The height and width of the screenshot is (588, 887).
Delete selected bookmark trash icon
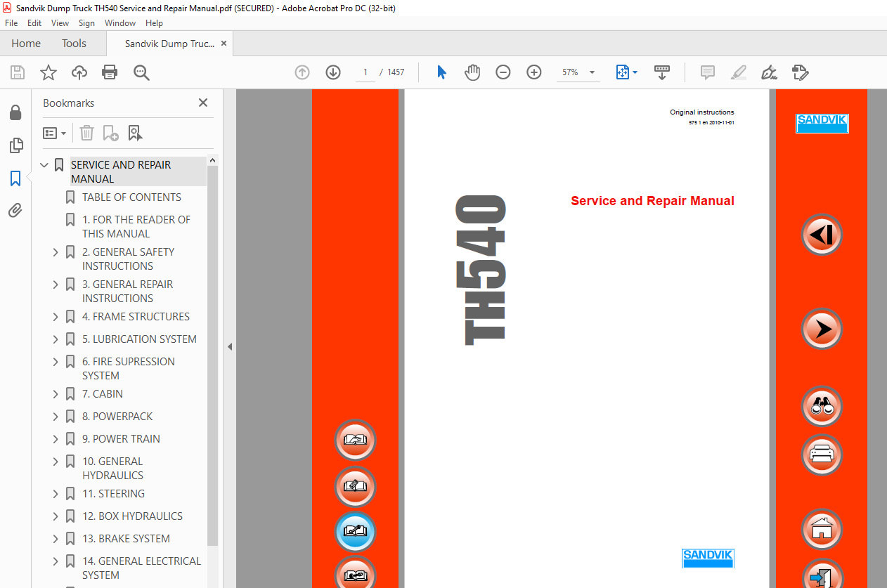86,133
